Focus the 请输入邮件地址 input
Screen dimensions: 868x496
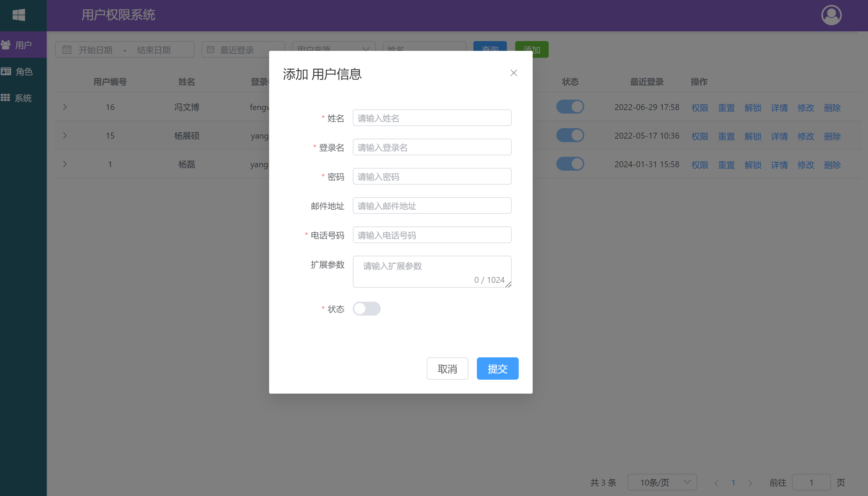pyautogui.click(x=432, y=206)
